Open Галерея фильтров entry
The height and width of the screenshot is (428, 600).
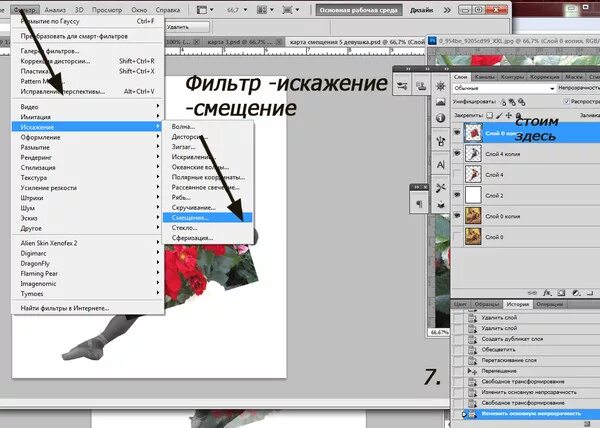[x=88, y=51]
